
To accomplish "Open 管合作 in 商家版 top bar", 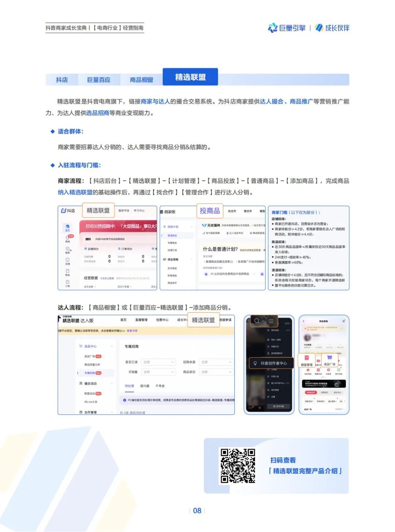I will 248,211.
